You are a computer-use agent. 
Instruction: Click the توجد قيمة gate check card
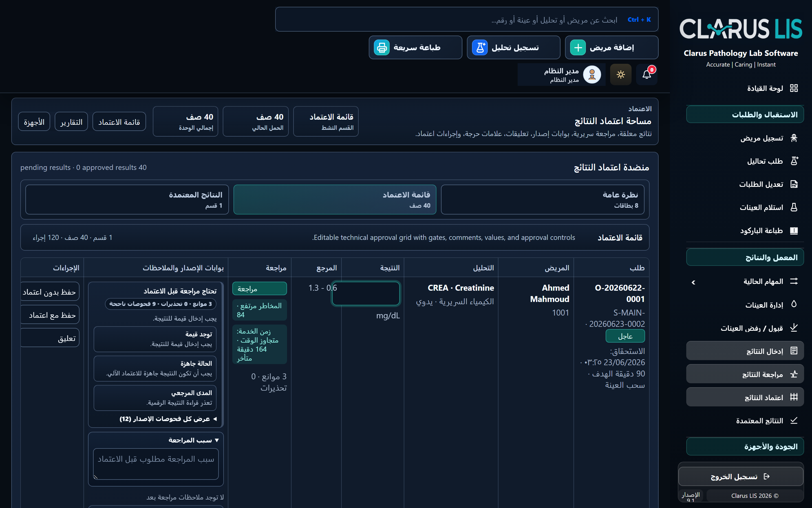155,339
